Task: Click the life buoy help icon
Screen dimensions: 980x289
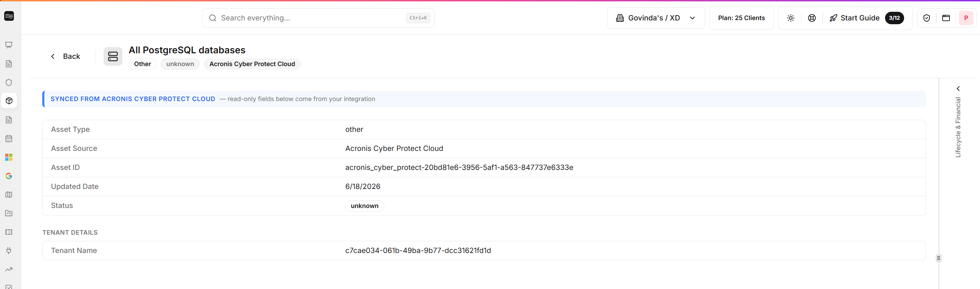Action: click(812, 18)
